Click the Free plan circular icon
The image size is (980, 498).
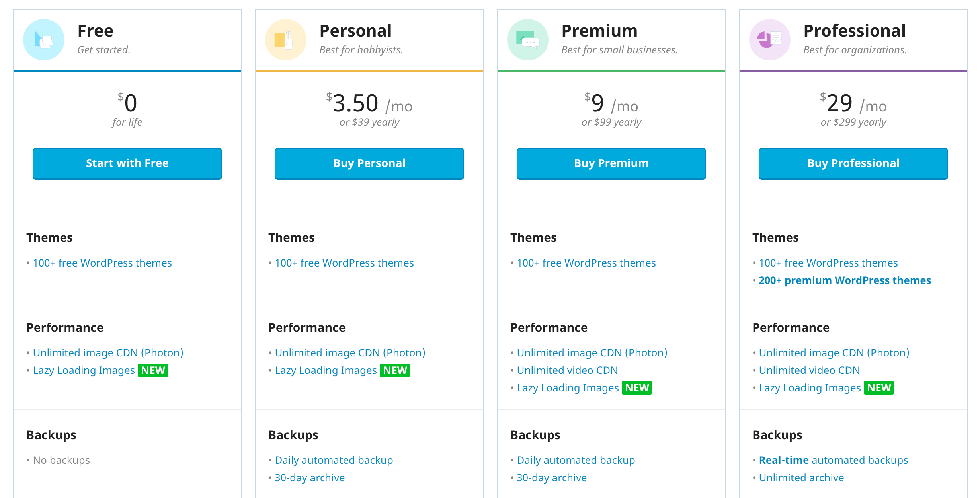pyautogui.click(x=44, y=40)
